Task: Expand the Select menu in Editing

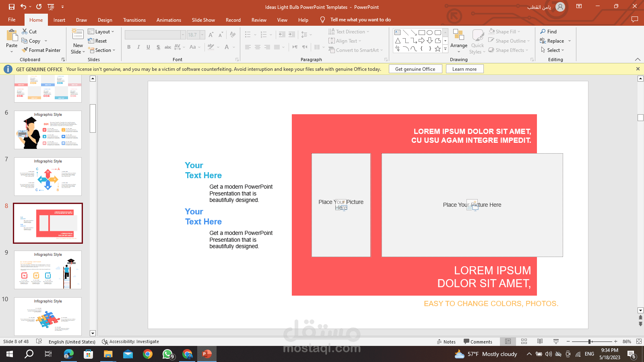Action: [552, 50]
